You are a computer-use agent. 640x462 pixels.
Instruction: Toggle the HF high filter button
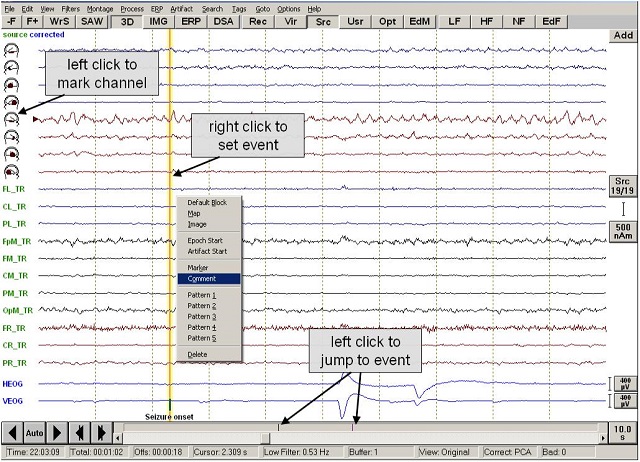tap(487, 20)
